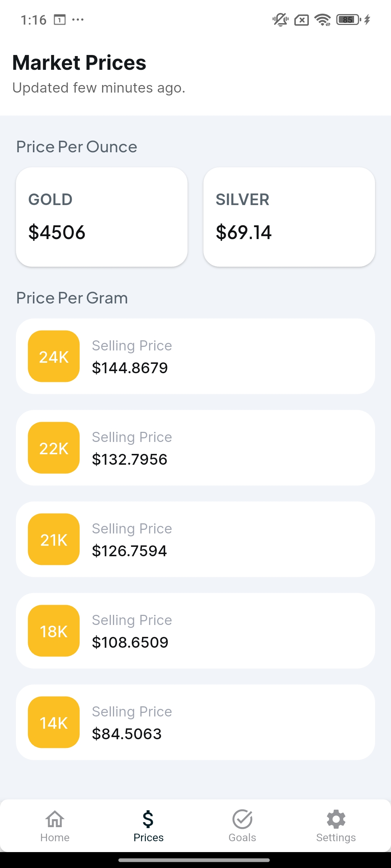Tap the Home house icon

coord(55,819)
